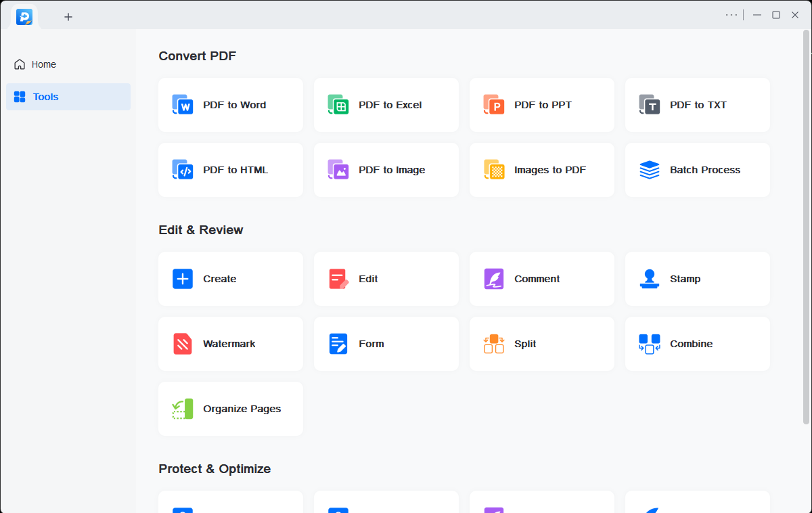
Task: Select the PDF to Excel tool
Action: pos(386,105)
